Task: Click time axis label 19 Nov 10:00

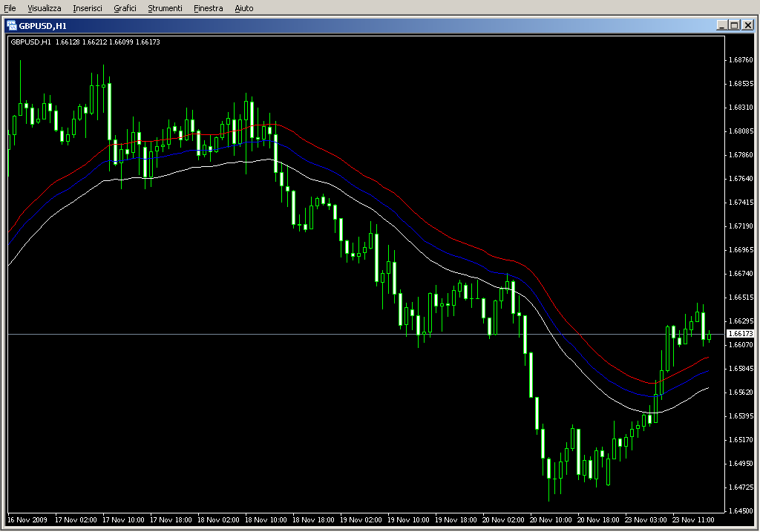Action: (x=408, y=520)
